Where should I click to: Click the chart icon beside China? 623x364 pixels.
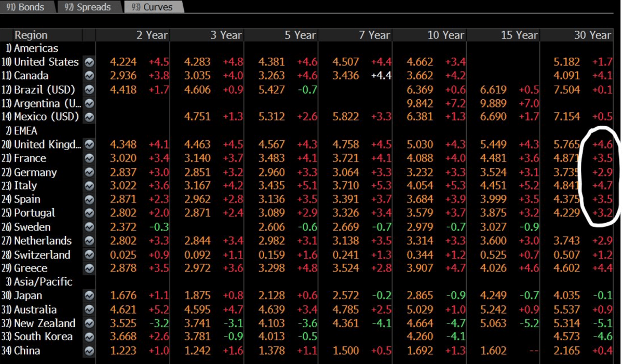[x=89, y=351]
